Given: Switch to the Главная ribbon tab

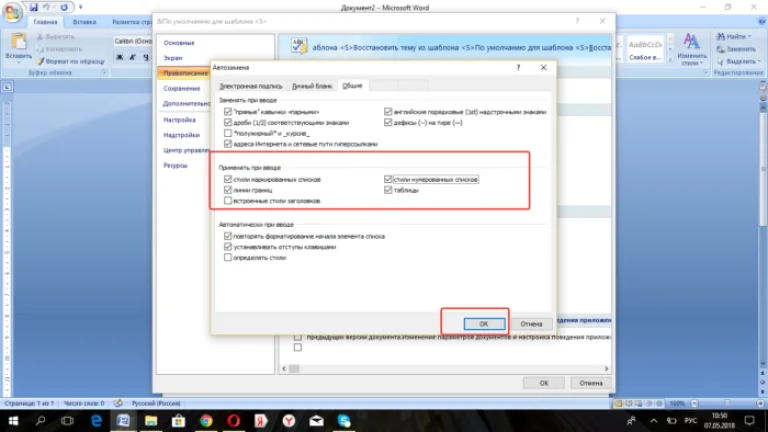Looking at the screenshot, I should pyautogui.click(x=45, y=22).
